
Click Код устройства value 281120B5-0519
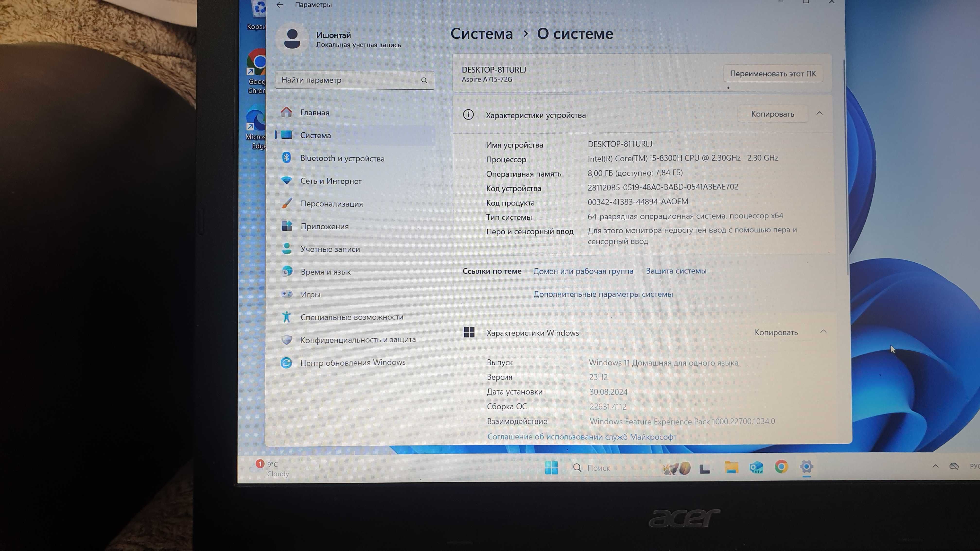663,187
